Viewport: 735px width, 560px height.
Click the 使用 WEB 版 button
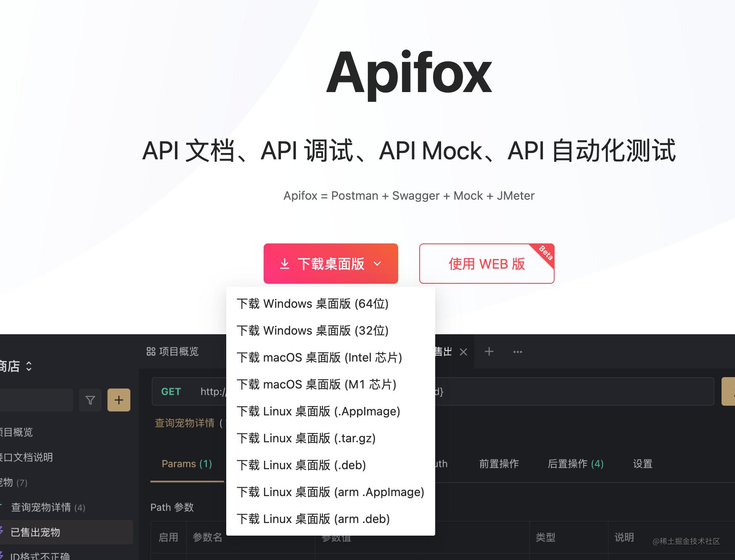486,264
